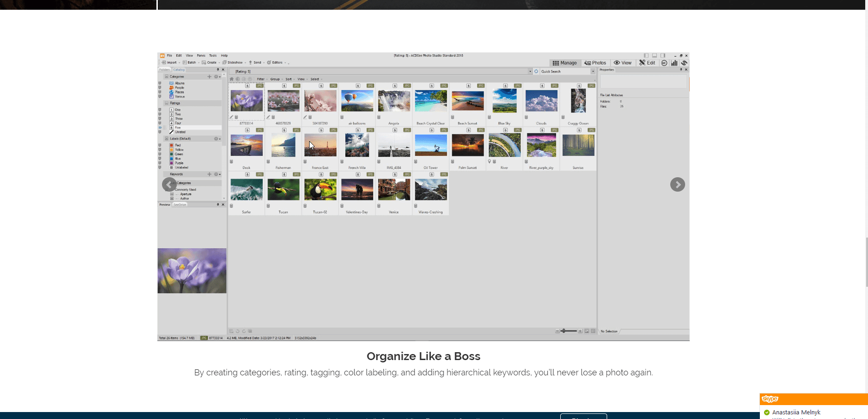
Task: Switch to Photos mode
Action: (x=596, y=63)
